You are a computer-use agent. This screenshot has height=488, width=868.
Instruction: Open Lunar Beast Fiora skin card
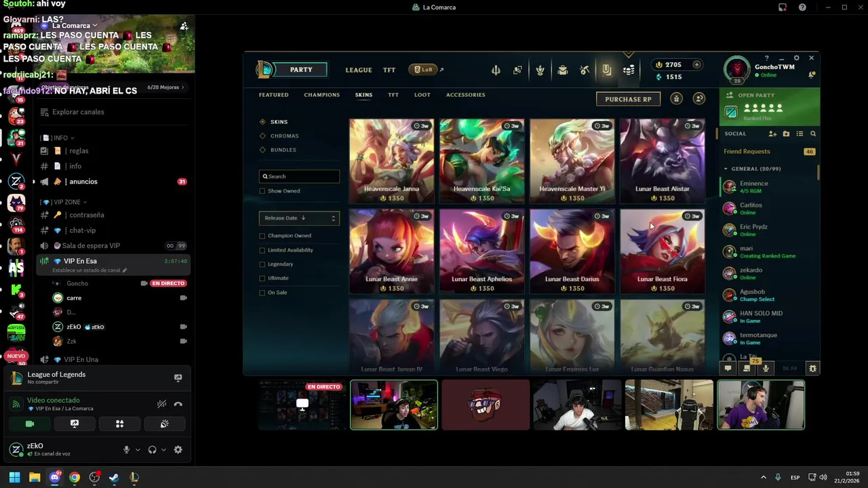663,251
